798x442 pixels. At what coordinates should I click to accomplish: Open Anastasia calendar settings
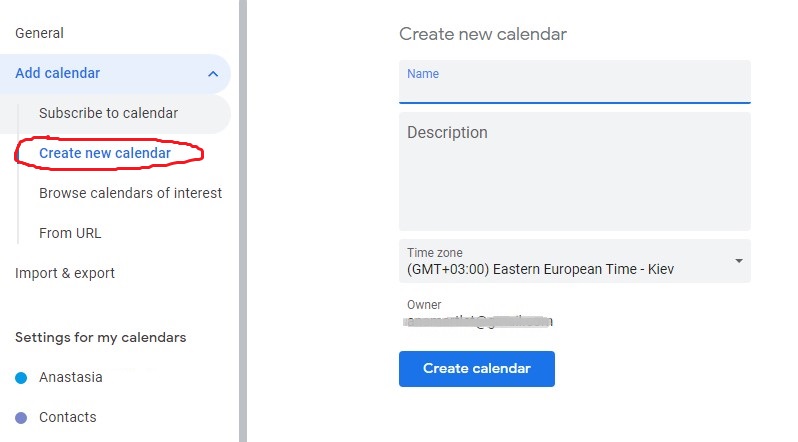pyautogui.click(x=71, y=377)
